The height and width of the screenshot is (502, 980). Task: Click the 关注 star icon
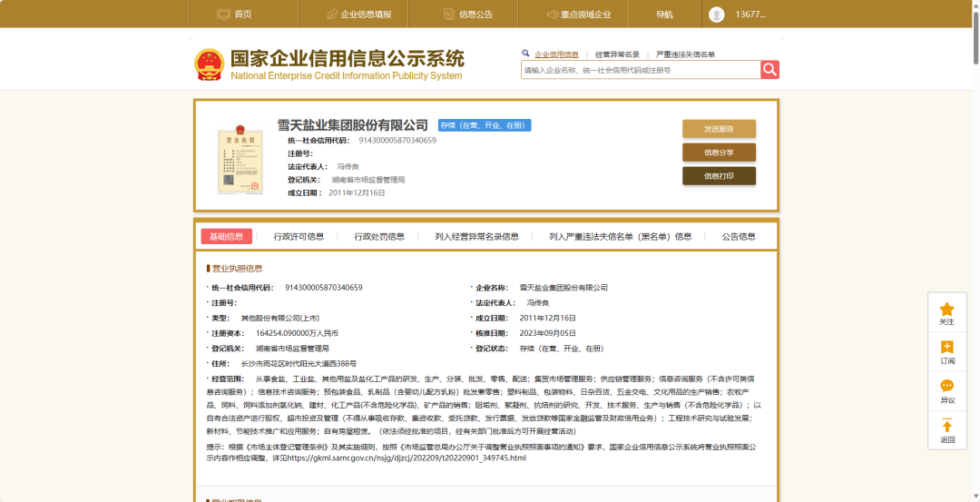946,309
